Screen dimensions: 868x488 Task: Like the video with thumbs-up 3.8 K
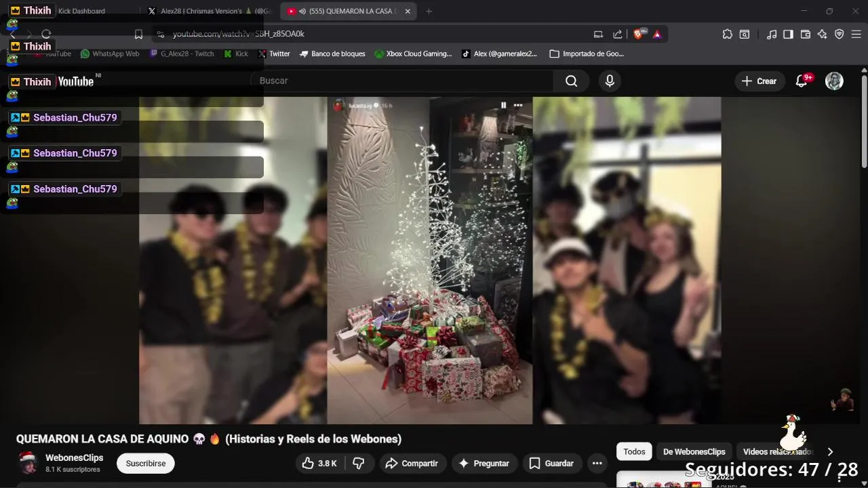[x=319, y=464]
